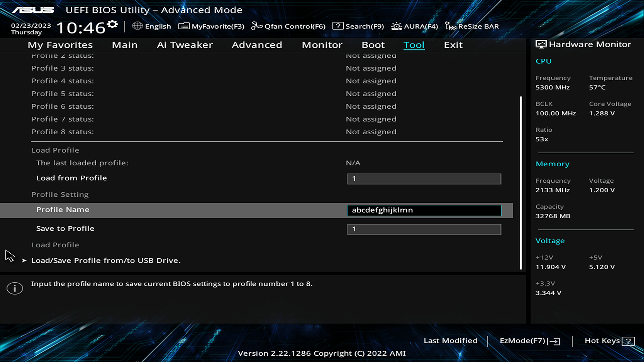Click the info icon beside the help text

tap(15, 288)
